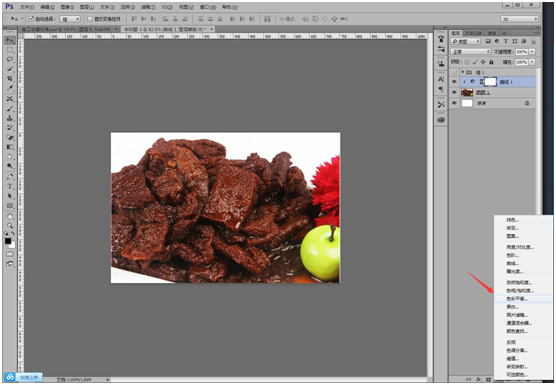Select the Lasso tool

coord(10,59)
